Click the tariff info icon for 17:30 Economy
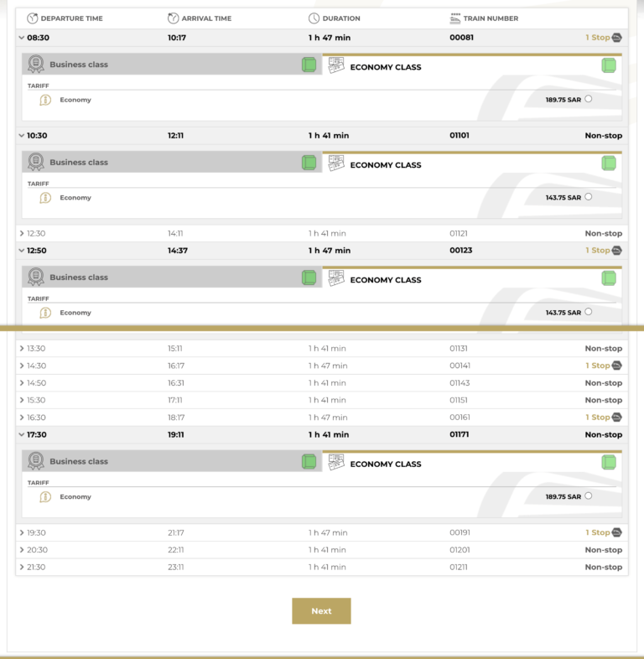 pyautogui.click(x=45, y=497)
